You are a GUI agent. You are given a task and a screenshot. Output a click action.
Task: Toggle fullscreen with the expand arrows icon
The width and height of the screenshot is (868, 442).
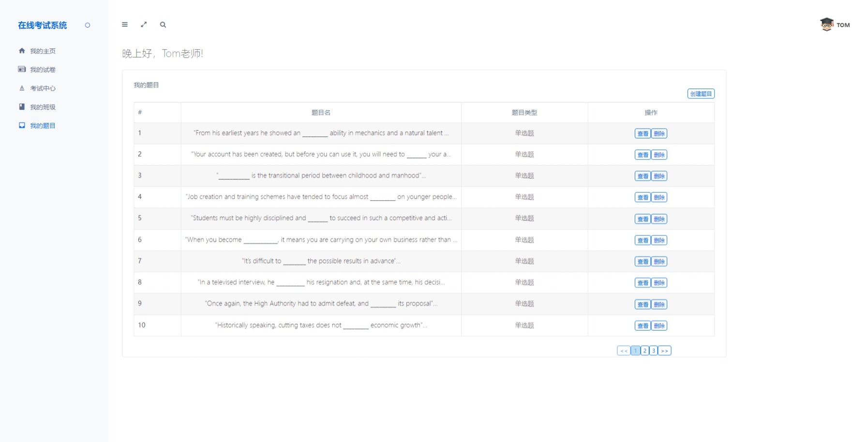click(144, 25)
